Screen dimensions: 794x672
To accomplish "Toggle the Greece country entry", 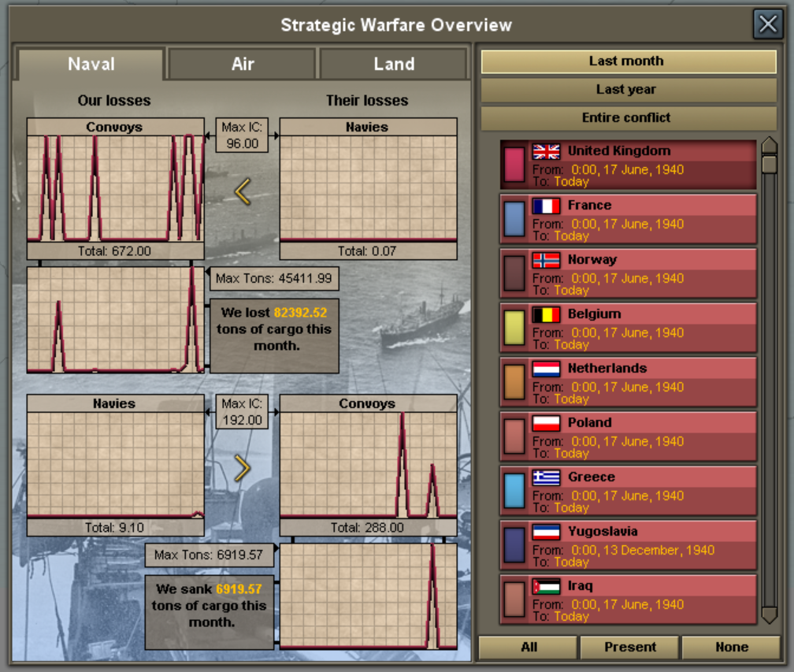I will coord(629,490).
